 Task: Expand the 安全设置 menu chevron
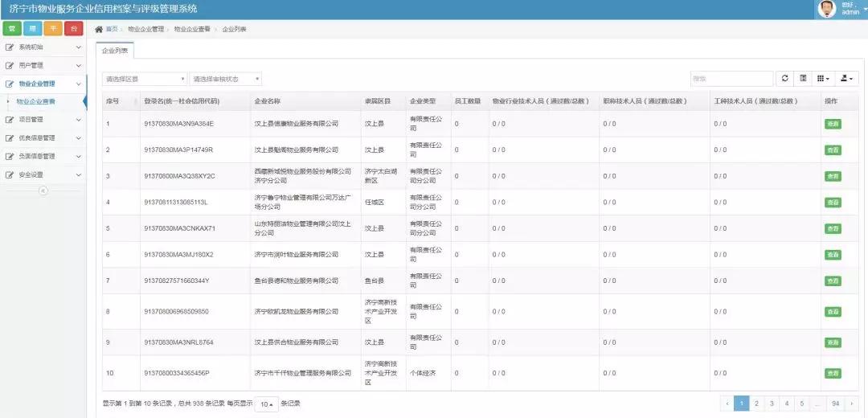pyautogui.click(x=78, y=175)
